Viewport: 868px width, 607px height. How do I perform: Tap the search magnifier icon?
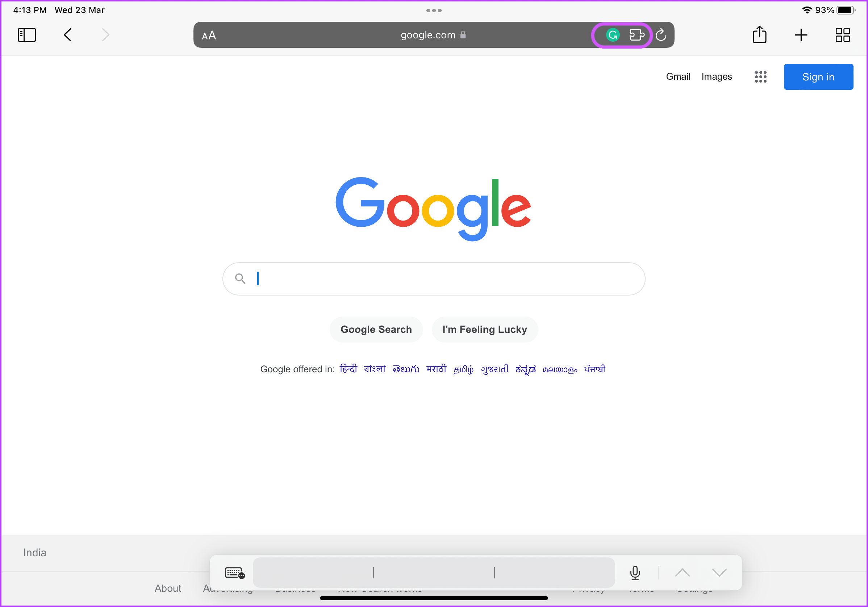(x=240, y=279)
